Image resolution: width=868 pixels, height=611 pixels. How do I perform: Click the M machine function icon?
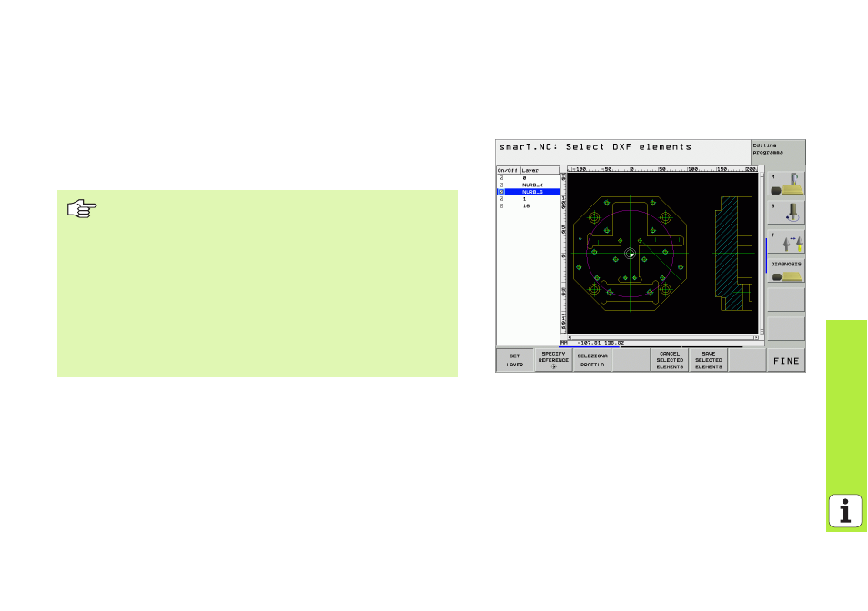click(x=786, y=184)
